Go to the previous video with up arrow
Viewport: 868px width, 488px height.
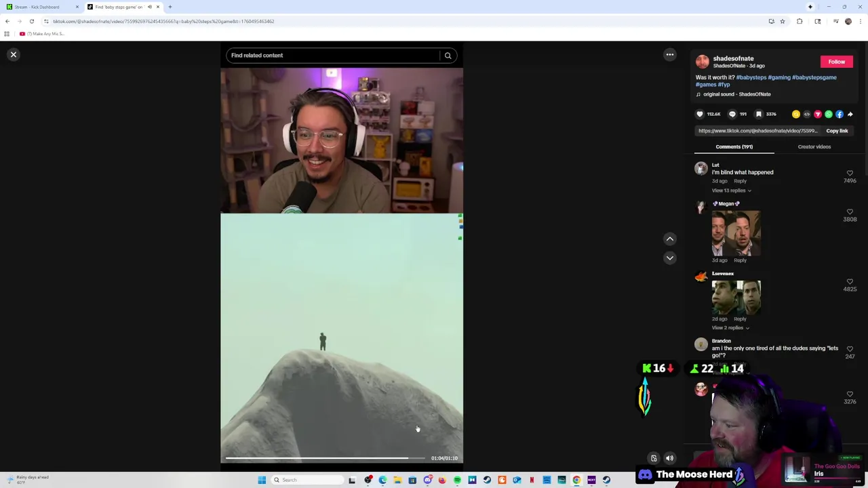coord(669,239)
